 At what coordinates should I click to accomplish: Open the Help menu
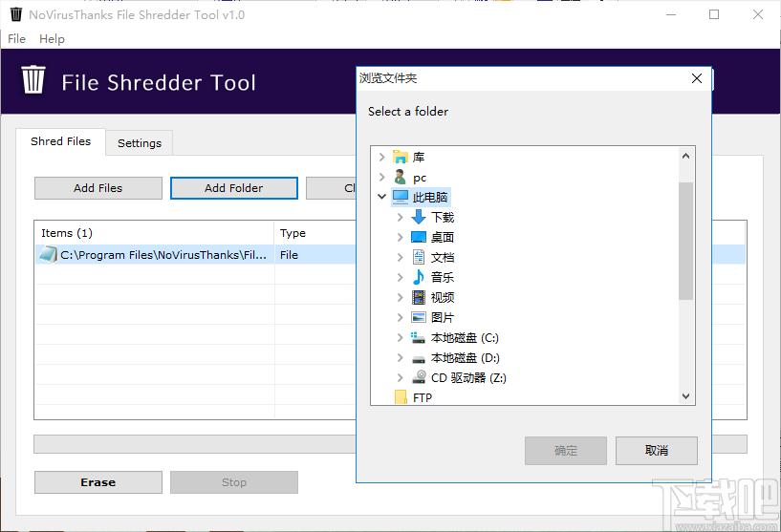click(52, 39)
